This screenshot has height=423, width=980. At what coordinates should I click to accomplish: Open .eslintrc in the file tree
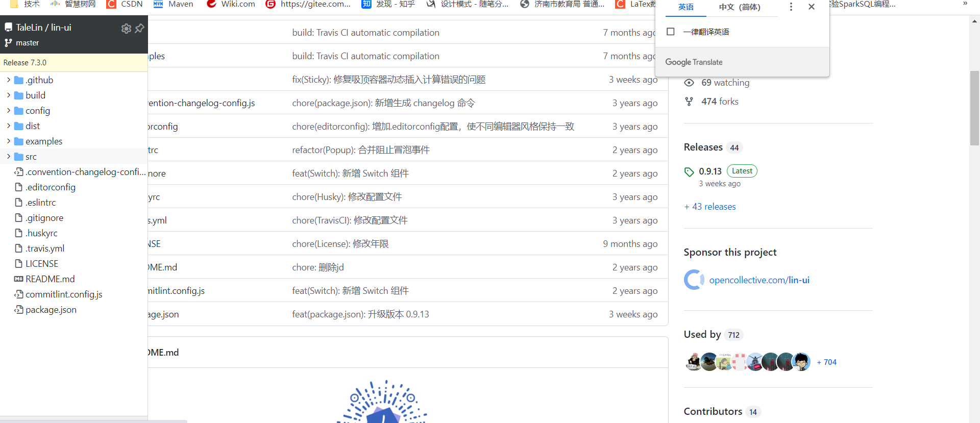[41, 203]
